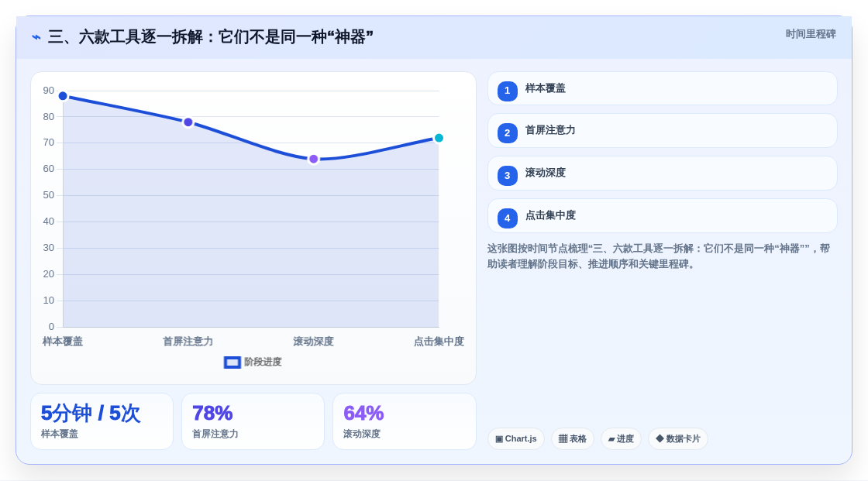Click the x-axis label 首屏注意力
Image resolution: width=868 pixels, height=481 pixels.
tap(188, 342)
